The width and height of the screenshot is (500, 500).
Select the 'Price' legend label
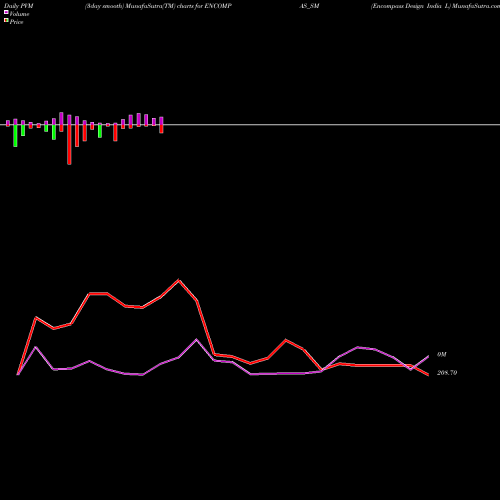point(16,22)
